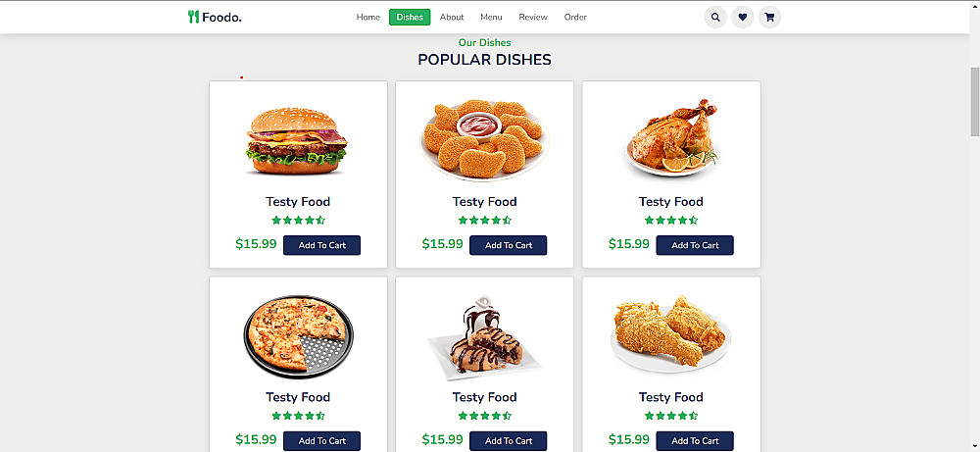Click star rating under the burger
The height and width of the screenshot is (452, 980).
pyautogui.click(x=298, y=220)
